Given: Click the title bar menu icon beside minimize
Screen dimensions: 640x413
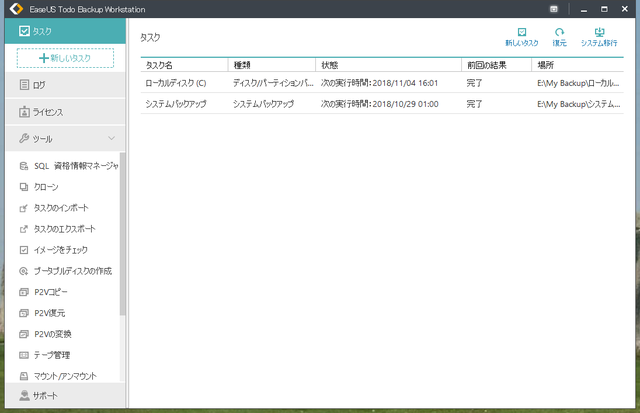Looking at the screenshot, I should point(553,9).
